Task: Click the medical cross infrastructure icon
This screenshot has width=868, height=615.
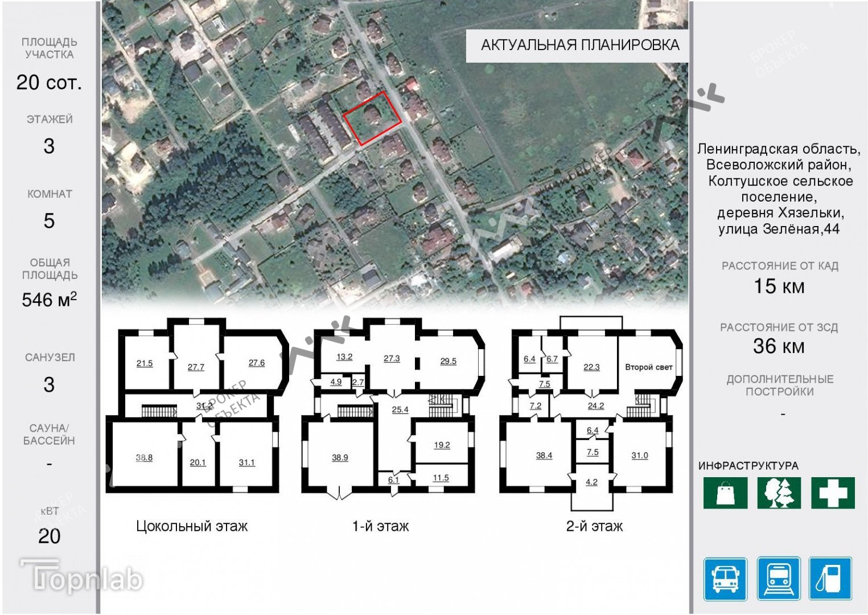Action: (833, 493)
